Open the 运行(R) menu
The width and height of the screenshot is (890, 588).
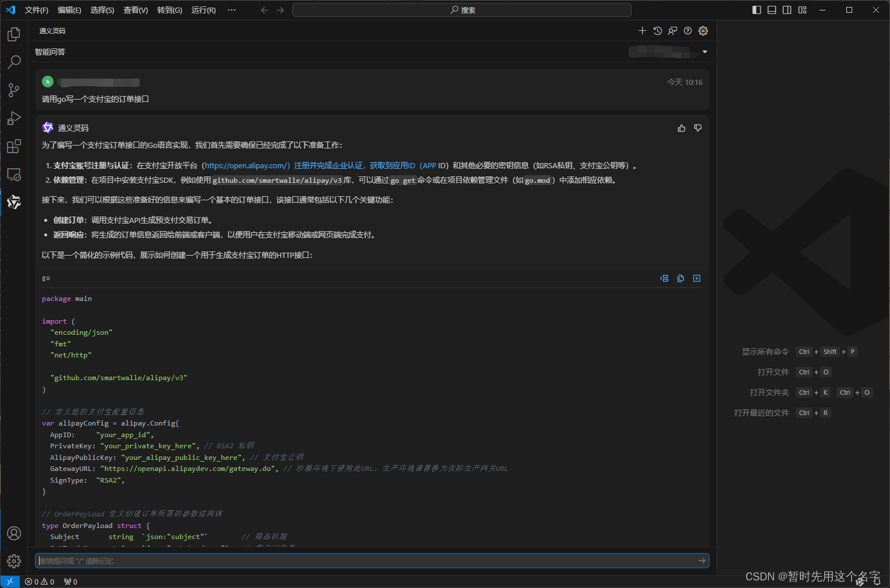(204, 10)
